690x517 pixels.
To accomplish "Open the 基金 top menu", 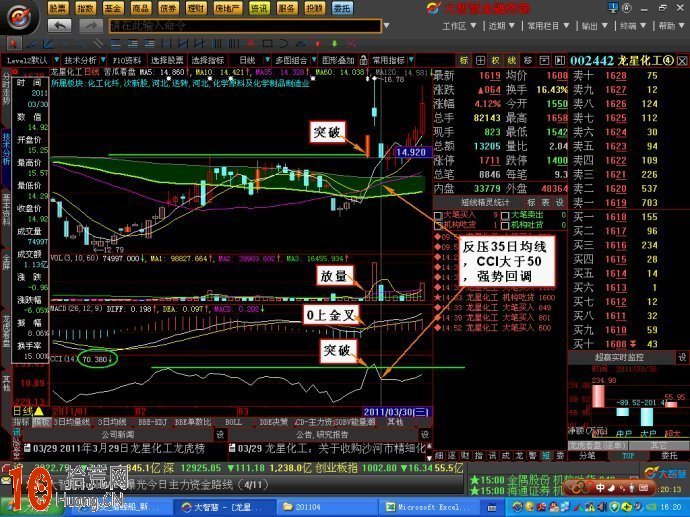I will (113, 8).
